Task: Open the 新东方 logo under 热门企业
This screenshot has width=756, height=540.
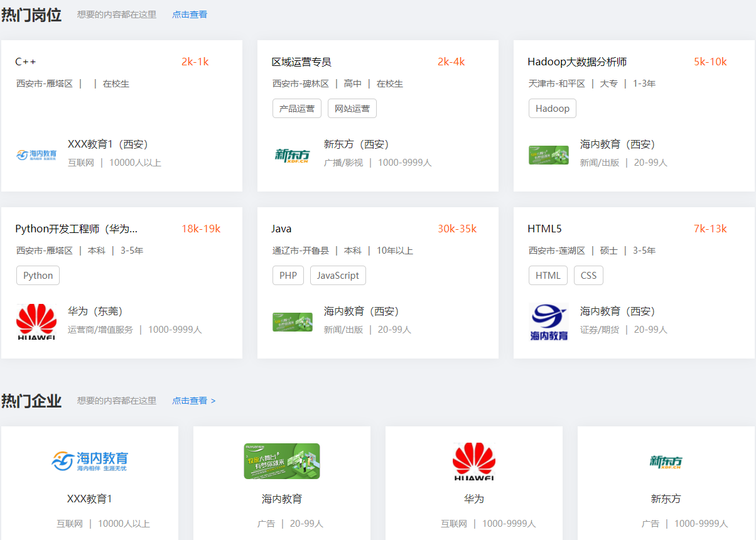Action: coord(666,463)
